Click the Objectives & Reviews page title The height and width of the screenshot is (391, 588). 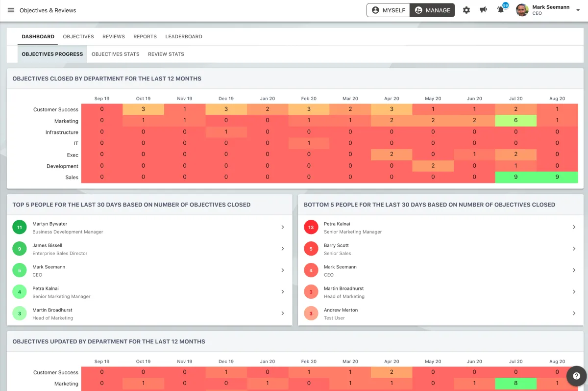[48, 10]
